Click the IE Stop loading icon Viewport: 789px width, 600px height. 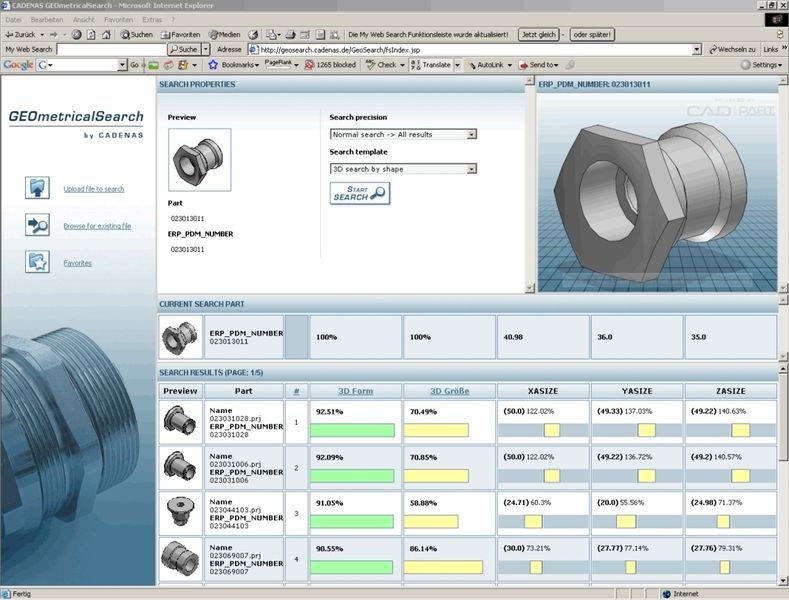tap(76, 35)
